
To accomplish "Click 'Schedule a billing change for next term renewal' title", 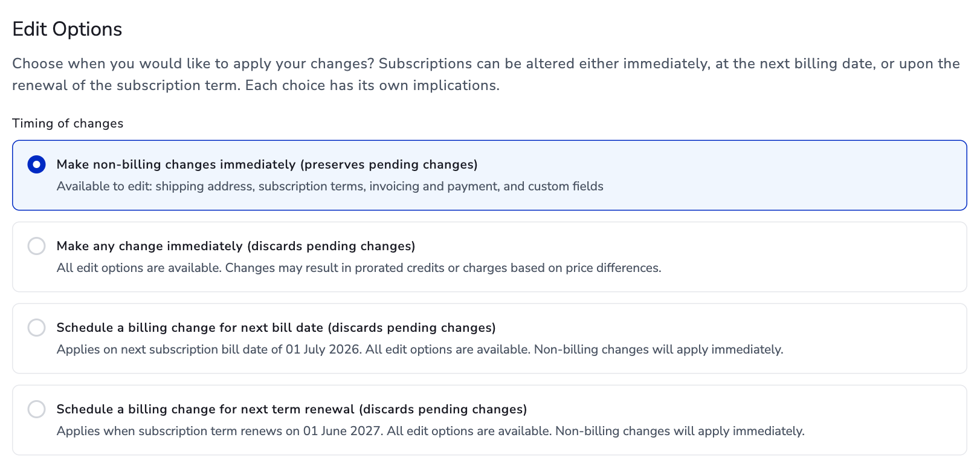I will 206,409.
